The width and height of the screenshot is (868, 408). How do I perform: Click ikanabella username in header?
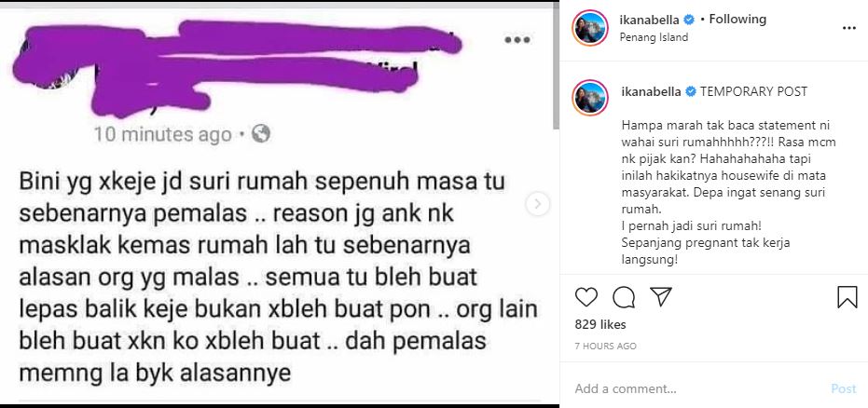[x=650, y=20]
